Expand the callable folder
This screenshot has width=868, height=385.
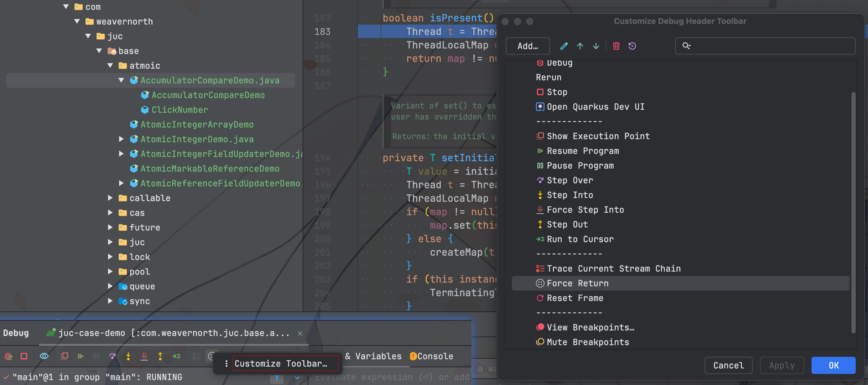110,198
